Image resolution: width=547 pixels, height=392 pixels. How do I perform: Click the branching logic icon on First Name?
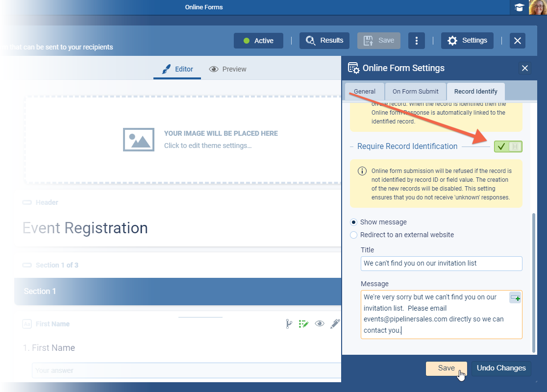click(x=289, y=324)
